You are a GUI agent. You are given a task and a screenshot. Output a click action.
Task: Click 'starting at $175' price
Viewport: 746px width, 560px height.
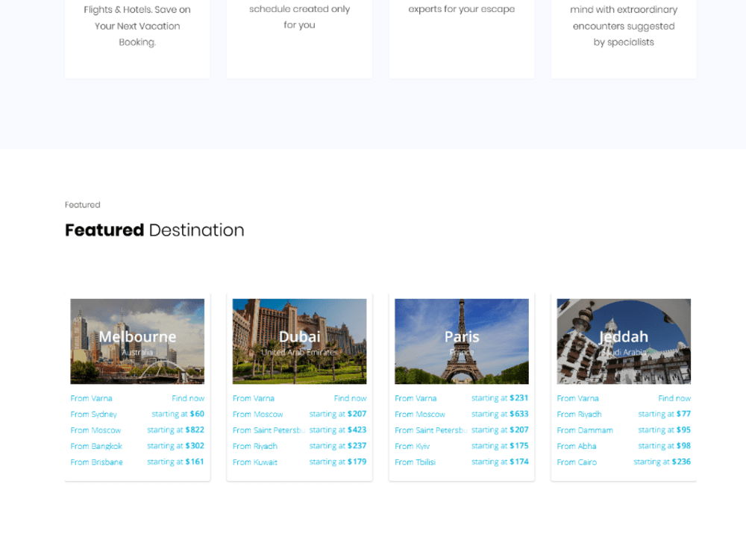[x=500, y=446]
